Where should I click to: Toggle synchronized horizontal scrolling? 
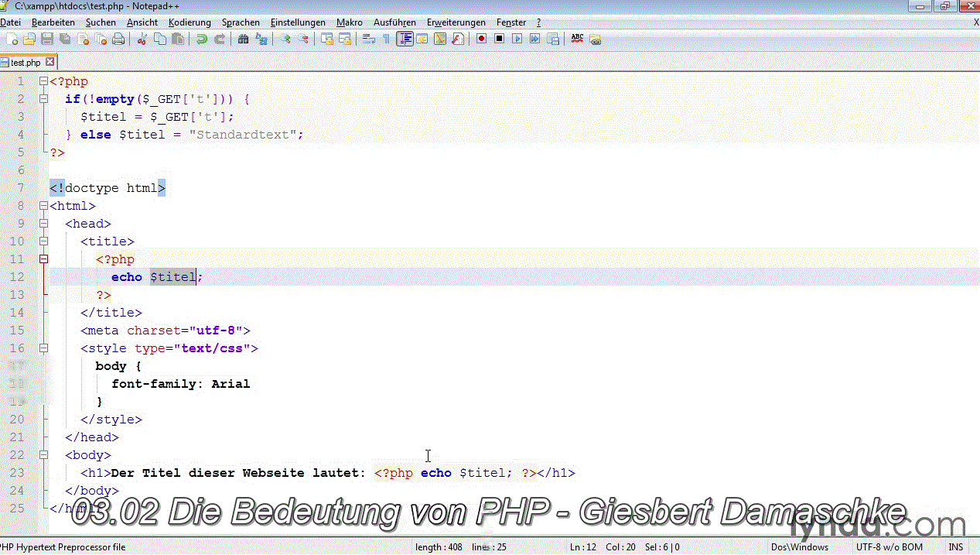[x=345, y=39]
